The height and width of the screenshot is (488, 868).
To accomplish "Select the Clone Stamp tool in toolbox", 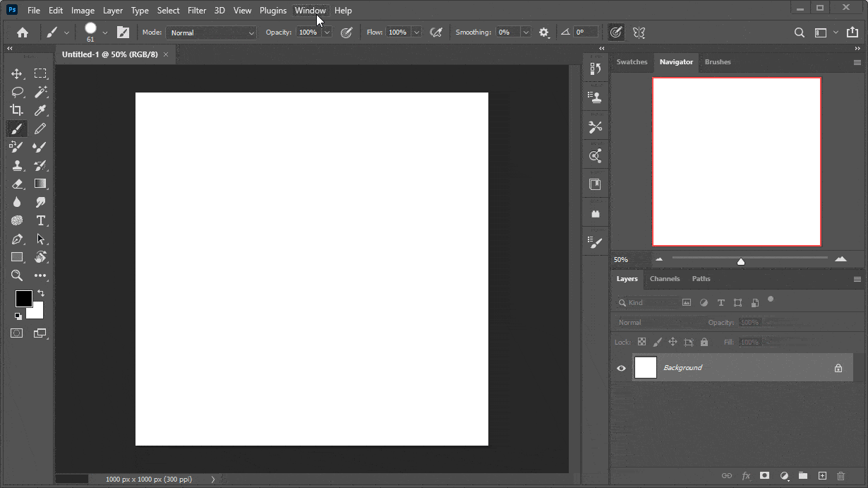I will point(17,165).
